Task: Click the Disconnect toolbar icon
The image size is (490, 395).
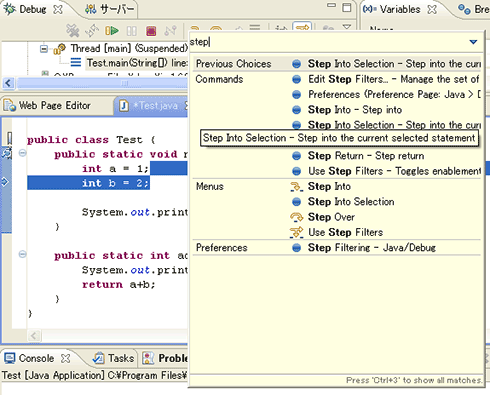Action: (170, 31)
